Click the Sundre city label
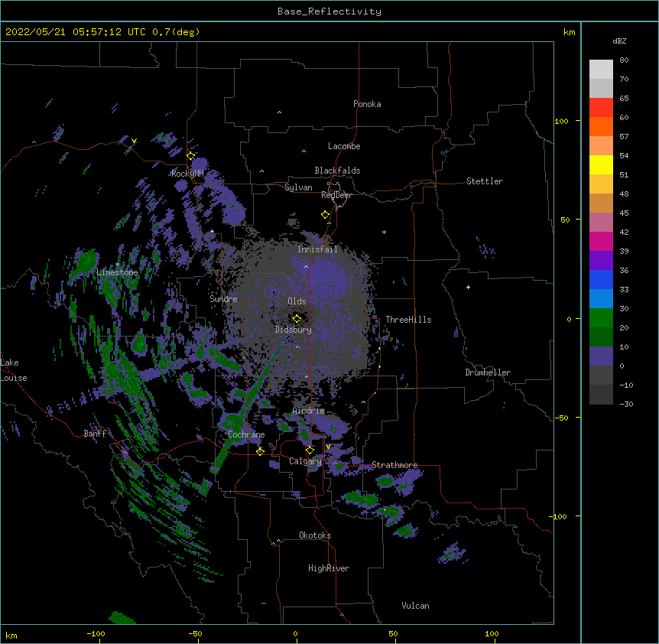This screenshot has height=644, width=659. point(223,299)
